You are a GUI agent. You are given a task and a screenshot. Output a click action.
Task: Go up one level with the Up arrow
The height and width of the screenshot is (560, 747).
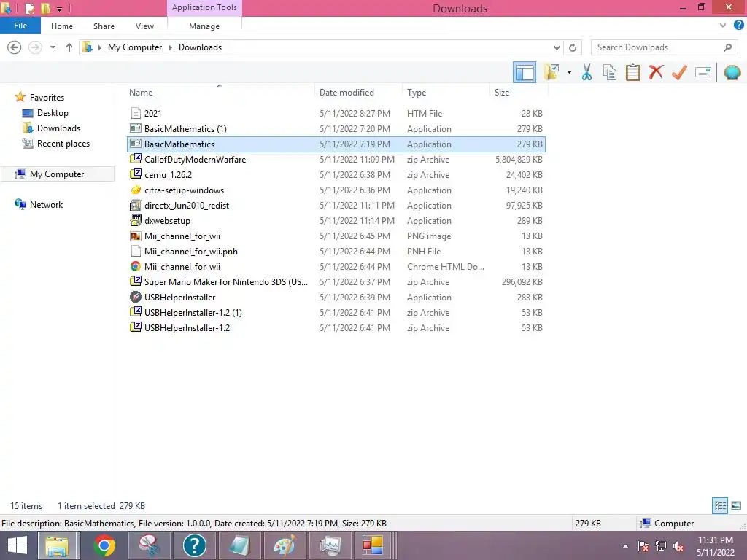(69, 47)
